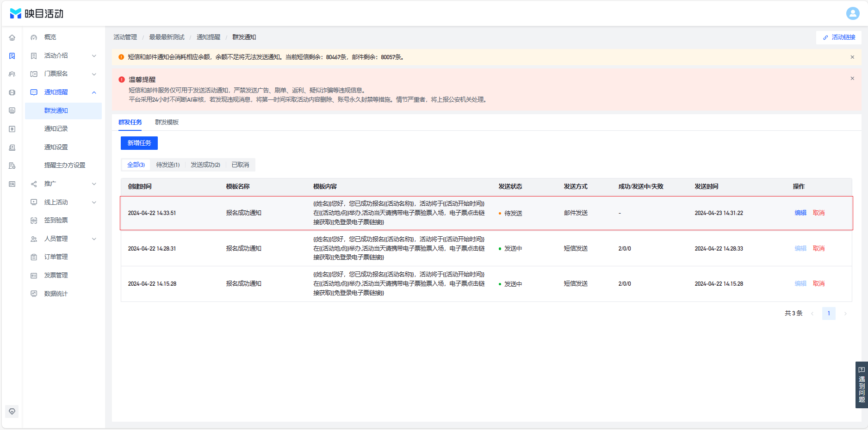The width and height of the screenshot is (868, 430).
Task: Click the 数据统计 chart icon
Action: [x=34, y=294]
